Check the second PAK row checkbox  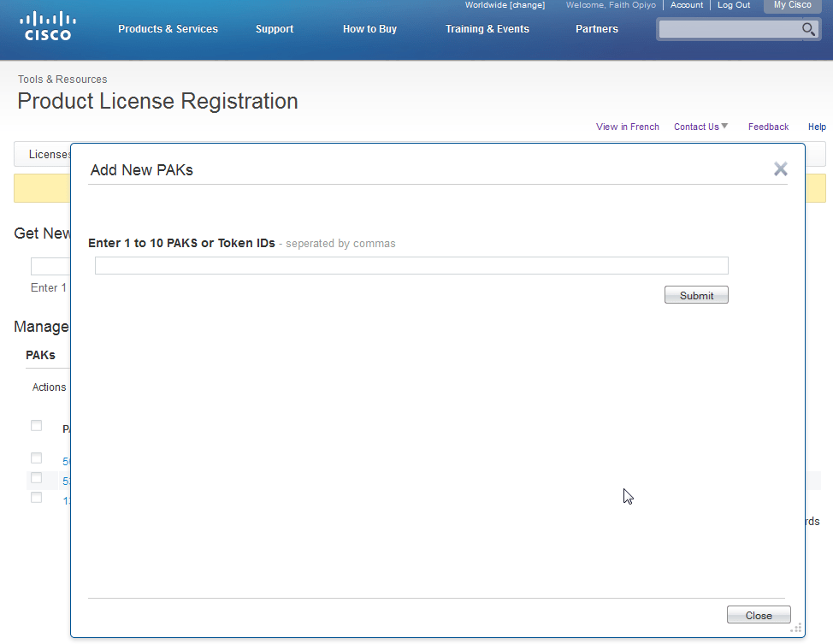click(36, 477)
